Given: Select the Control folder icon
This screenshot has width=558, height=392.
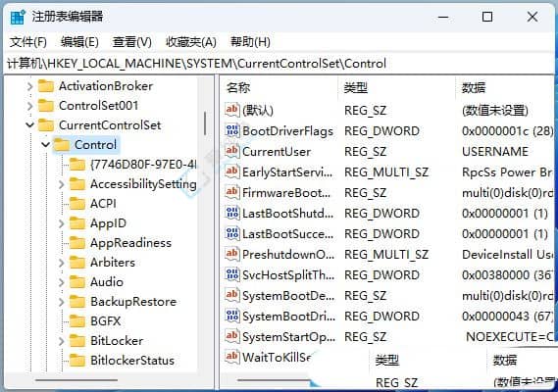Looking at the screenshot, I should tap(62, 145).
